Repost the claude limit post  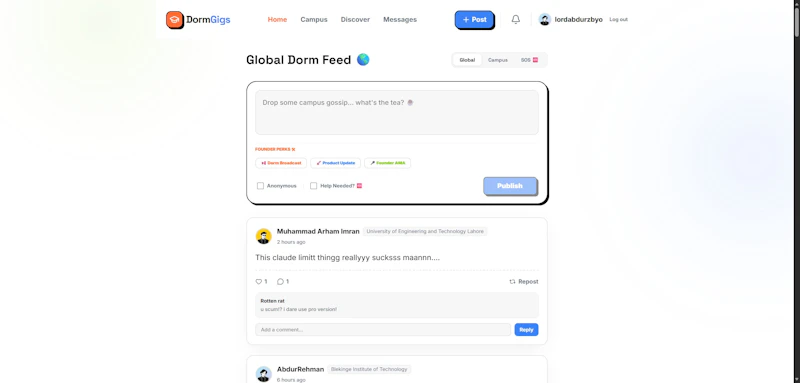pos(523,282)
